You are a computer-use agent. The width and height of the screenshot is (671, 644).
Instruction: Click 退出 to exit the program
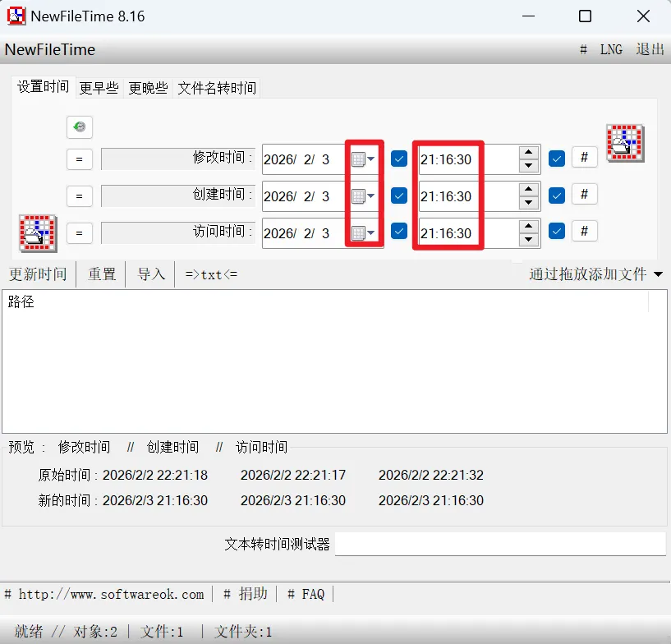click(x=650, y=49)
